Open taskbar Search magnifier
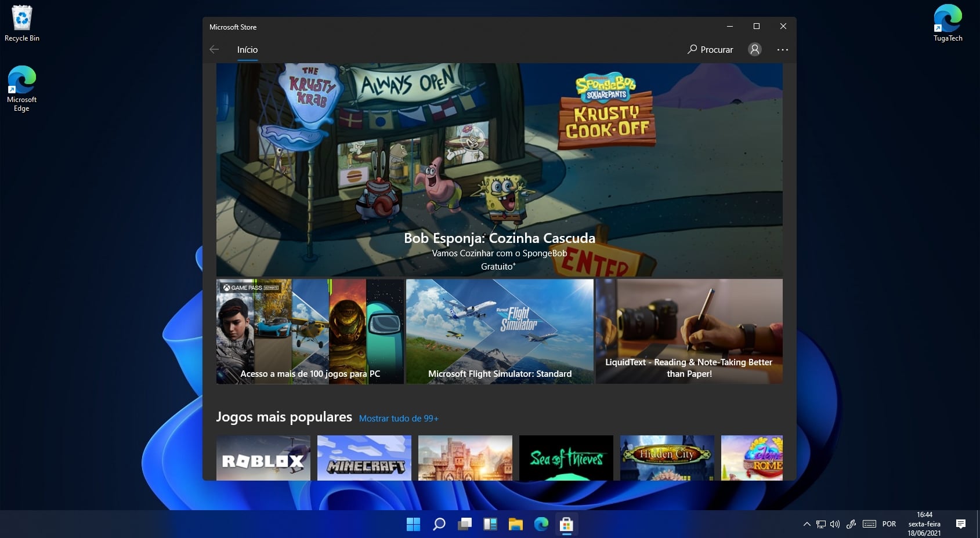The height and width of the screenshot is (538, 980). [439, 525]
